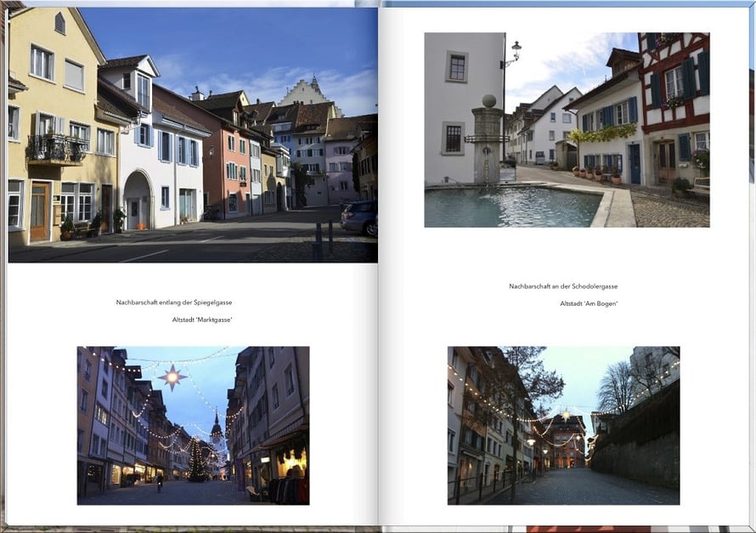Image resolution: width=756 pixels, height=533 pixels.
Task: Click the arched doorway of white house
Action: click(137, 201)
